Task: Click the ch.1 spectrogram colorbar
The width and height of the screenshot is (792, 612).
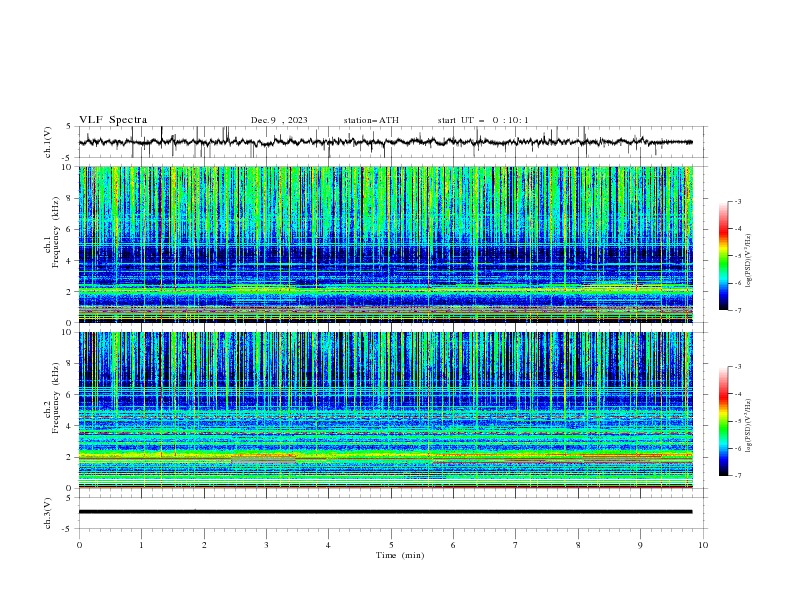Action: (723, 256)
